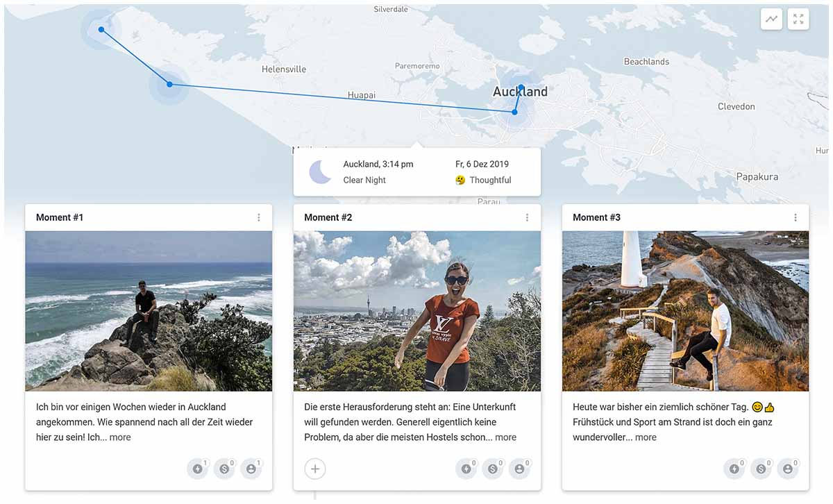Click the Silverdale label on map
Viewport: 833px width, 504px height.
[x=391, y=10]
